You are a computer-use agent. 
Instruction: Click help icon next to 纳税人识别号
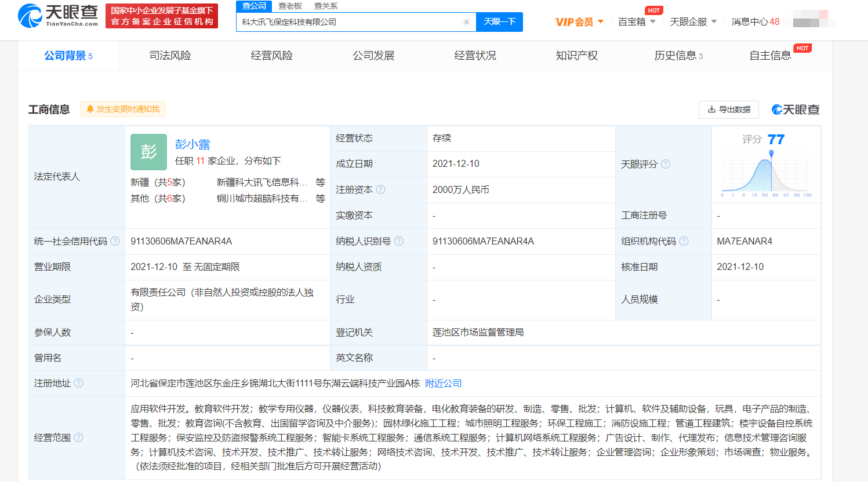point(399,241)
